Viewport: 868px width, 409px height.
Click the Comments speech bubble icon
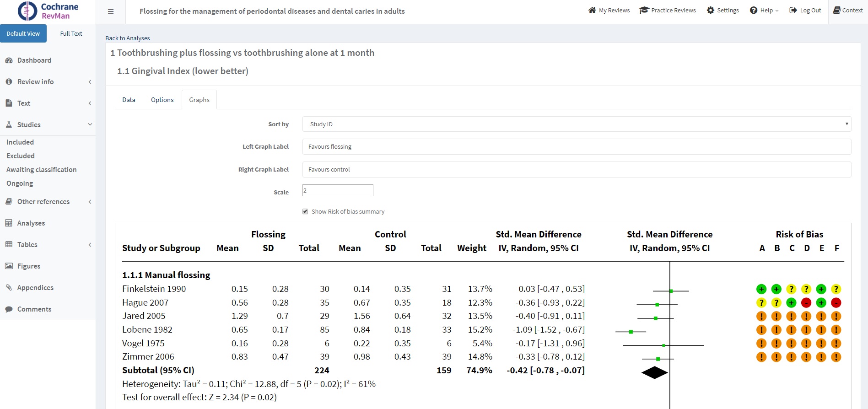[9, 309]
